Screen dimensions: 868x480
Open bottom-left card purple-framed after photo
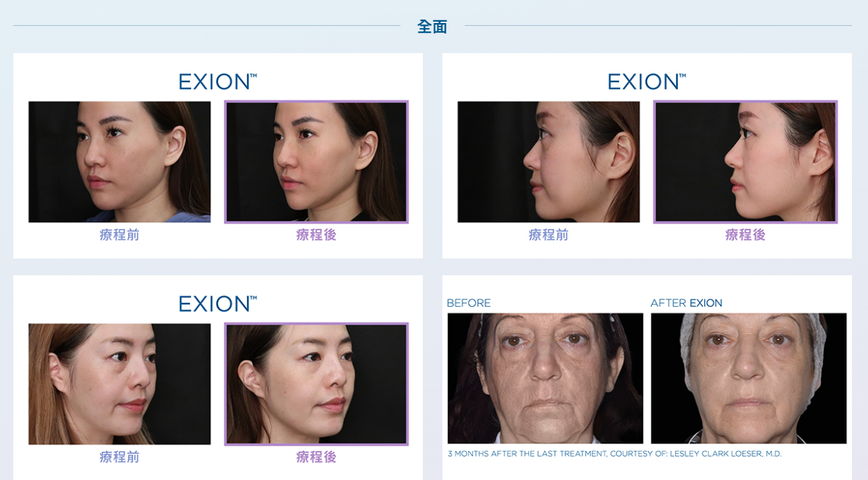coord(316,384)
